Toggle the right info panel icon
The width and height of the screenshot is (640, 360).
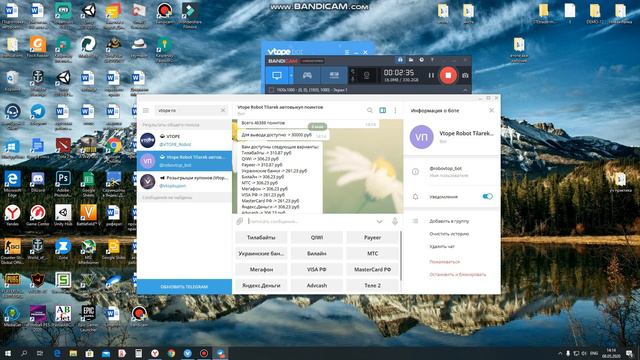click(x=382, y=110)
